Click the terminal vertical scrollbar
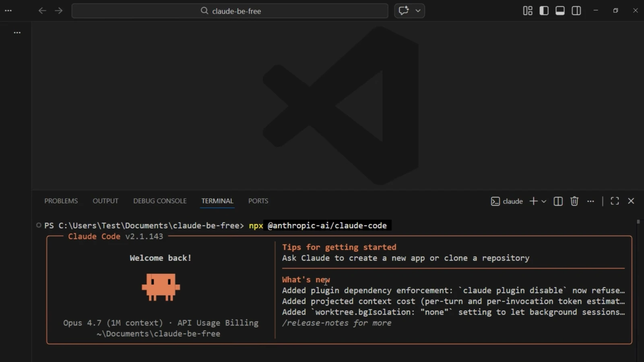644x362 pixels. coord(638,290)
